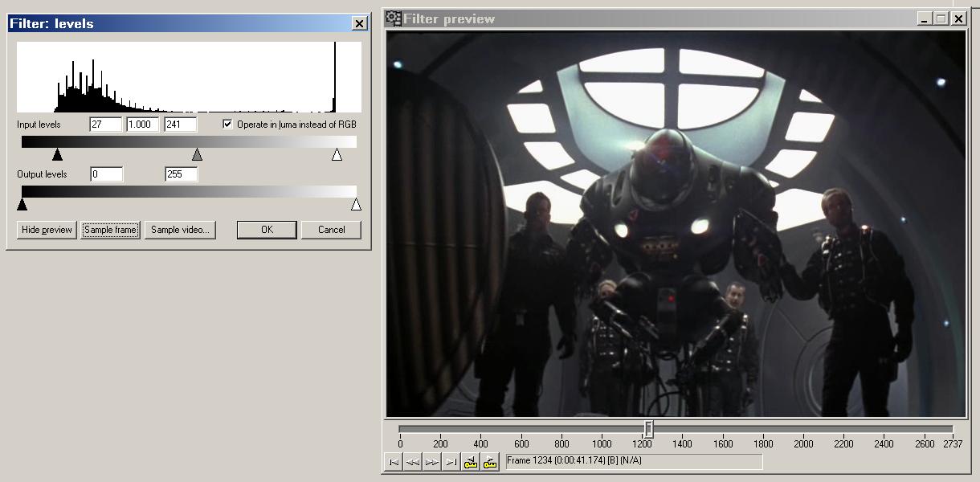Step one frame backward in preview

coord(413,462)
